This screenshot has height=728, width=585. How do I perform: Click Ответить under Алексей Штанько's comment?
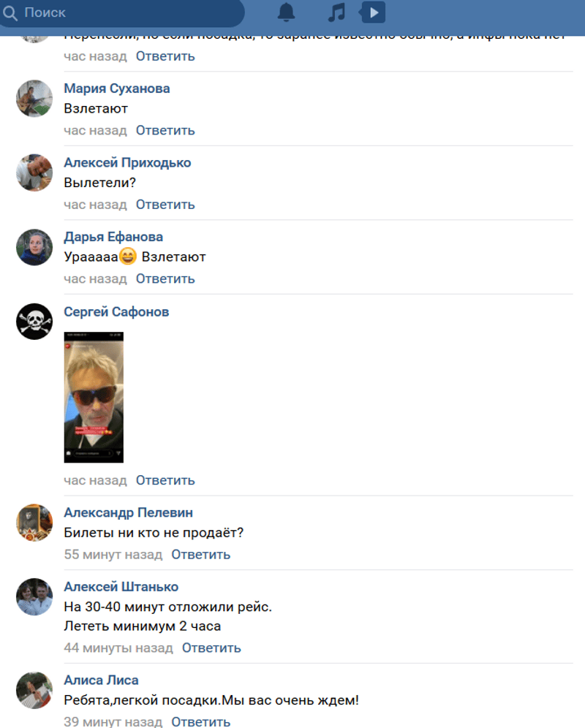click(x=211, y=648)
